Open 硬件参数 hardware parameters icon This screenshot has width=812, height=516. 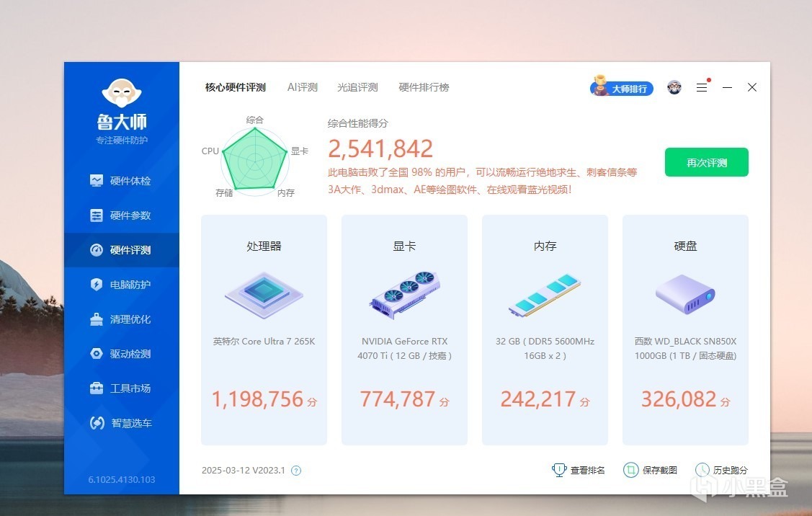97,215
